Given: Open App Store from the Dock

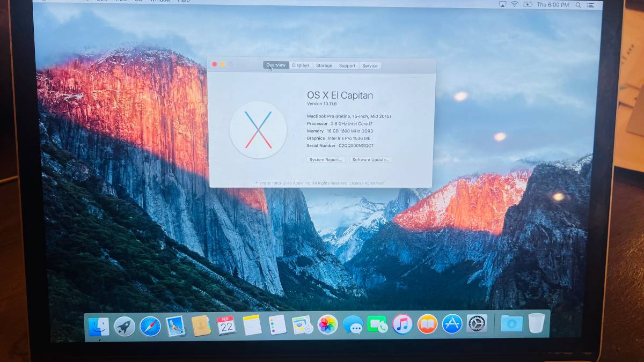Looking at the screenshot, I should pyautogui.click(x=452, y=323).
